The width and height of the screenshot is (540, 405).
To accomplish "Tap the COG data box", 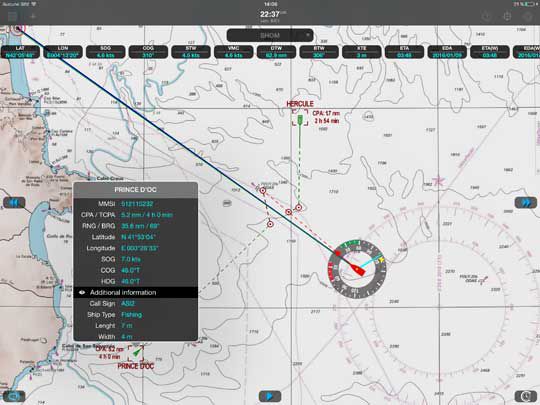I will (x=148, y=52).
